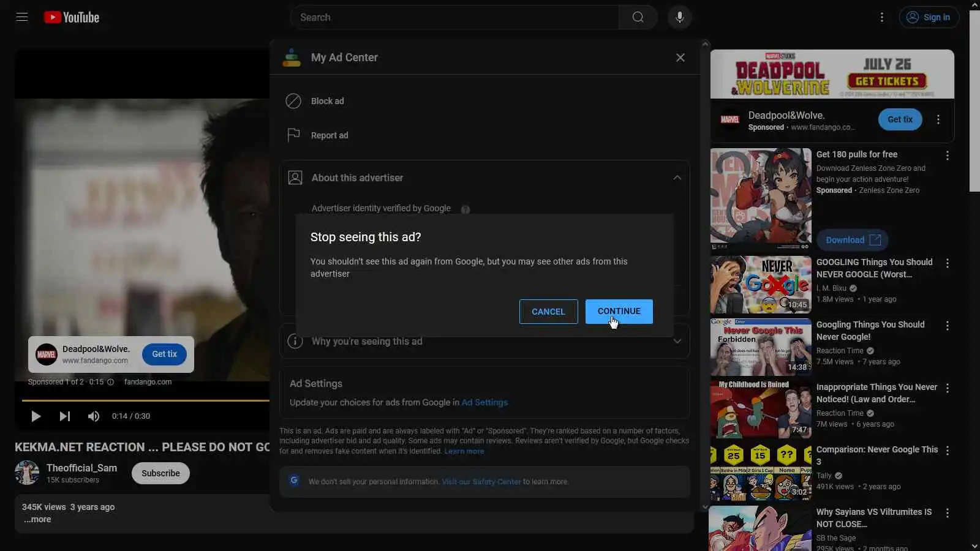Click the Google G icon in footer
Screen dimensions: 980x551
[x=294, y=481]
